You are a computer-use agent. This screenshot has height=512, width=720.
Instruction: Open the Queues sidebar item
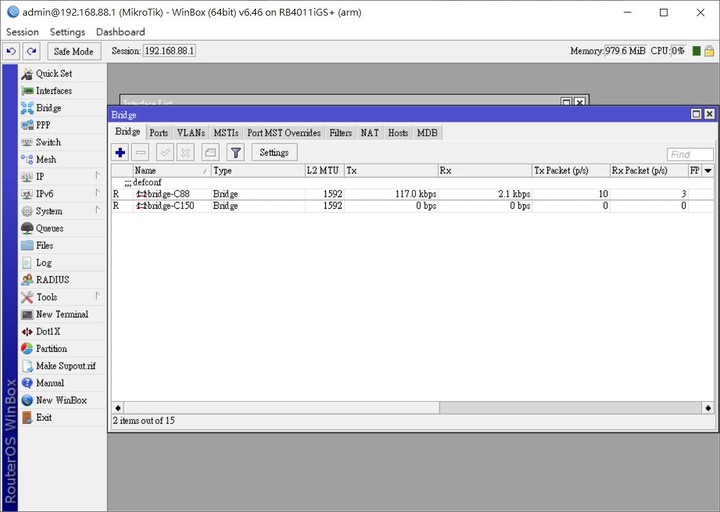tap(62, 228)
